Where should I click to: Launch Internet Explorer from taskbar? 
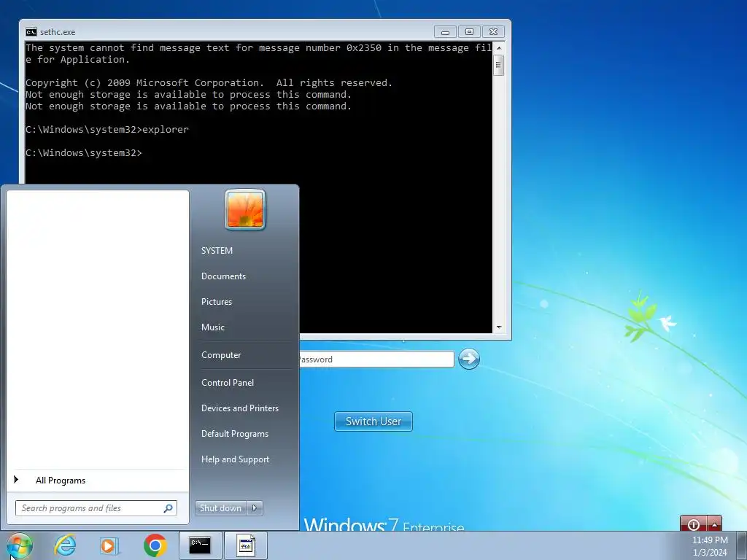[65, 545]
